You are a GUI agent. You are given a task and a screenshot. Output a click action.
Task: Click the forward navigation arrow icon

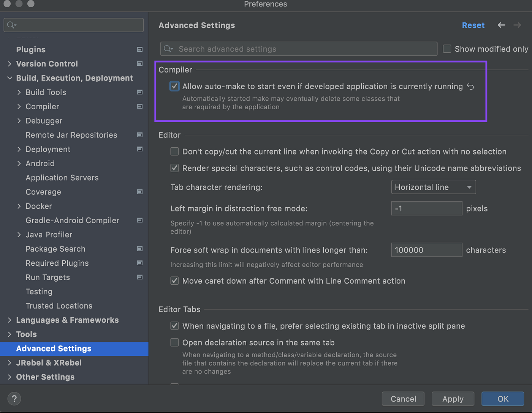pos(517,25)
